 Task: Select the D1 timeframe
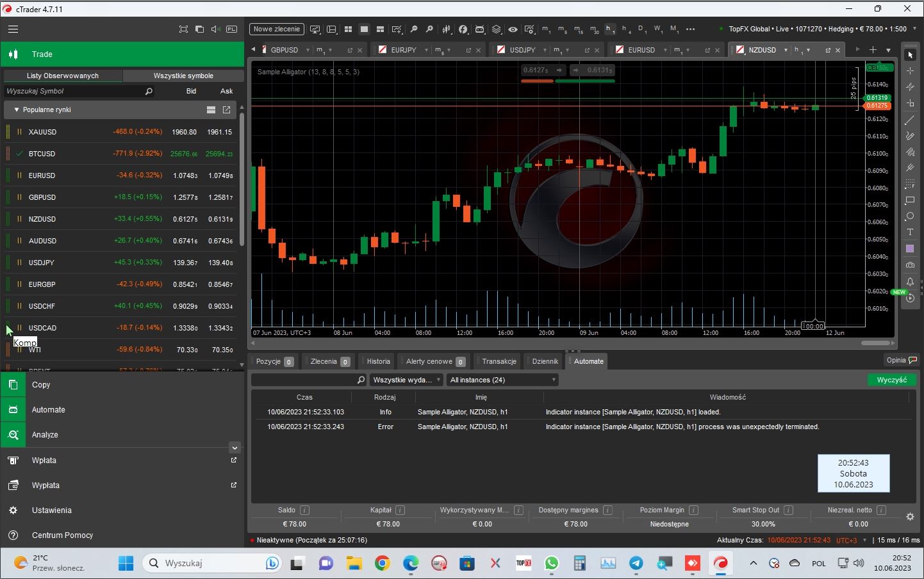pos(642,29)
